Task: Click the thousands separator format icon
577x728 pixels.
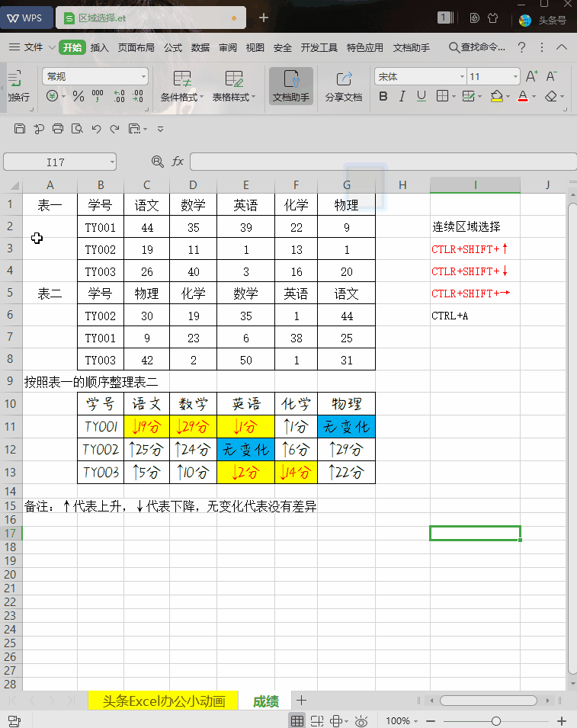Action: pyautogui.click(x=98, y=96)
